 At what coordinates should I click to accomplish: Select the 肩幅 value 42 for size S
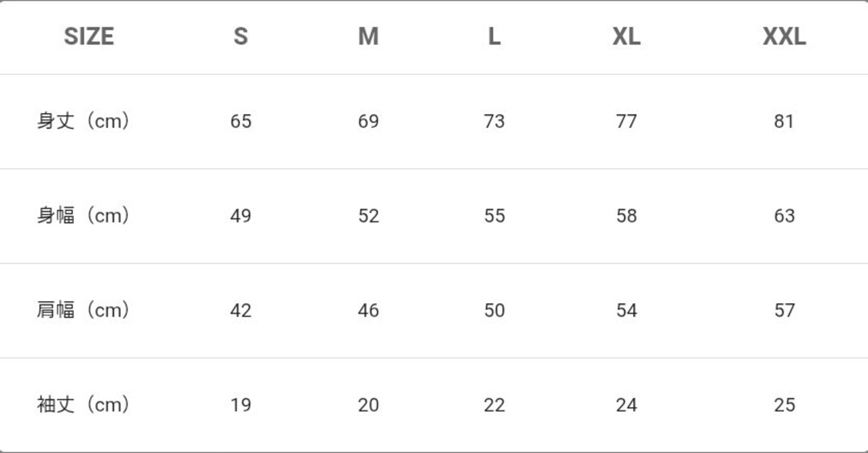pos(241,311)
